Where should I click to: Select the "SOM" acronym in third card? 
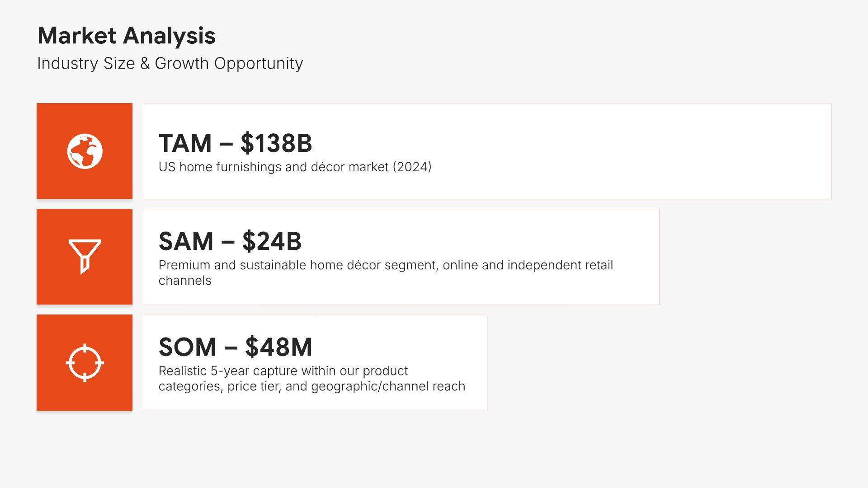[x=188, y=347]
